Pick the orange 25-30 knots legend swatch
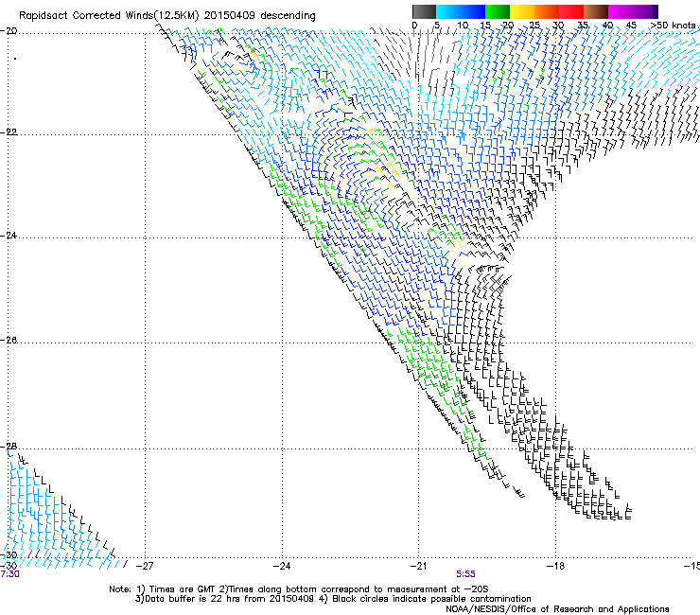Image resolution: width=700 pixels, height=615 pixels. pyautogui.click(x=547, y=11)
